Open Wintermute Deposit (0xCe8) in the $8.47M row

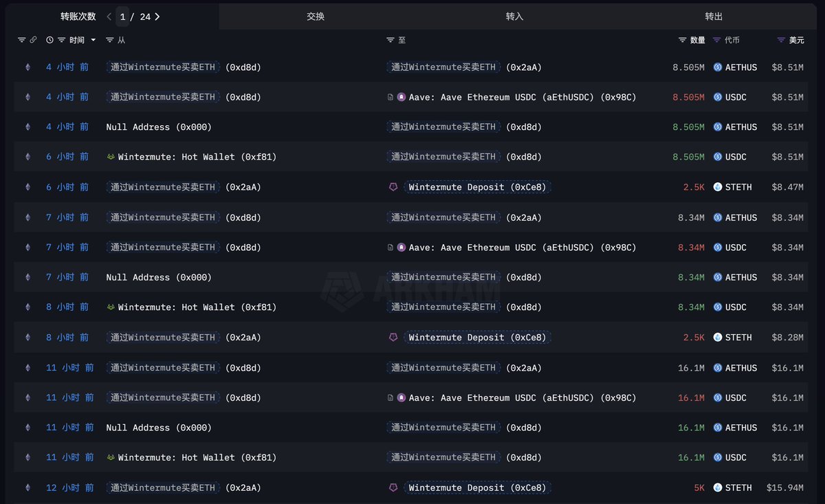coord(477,187)
